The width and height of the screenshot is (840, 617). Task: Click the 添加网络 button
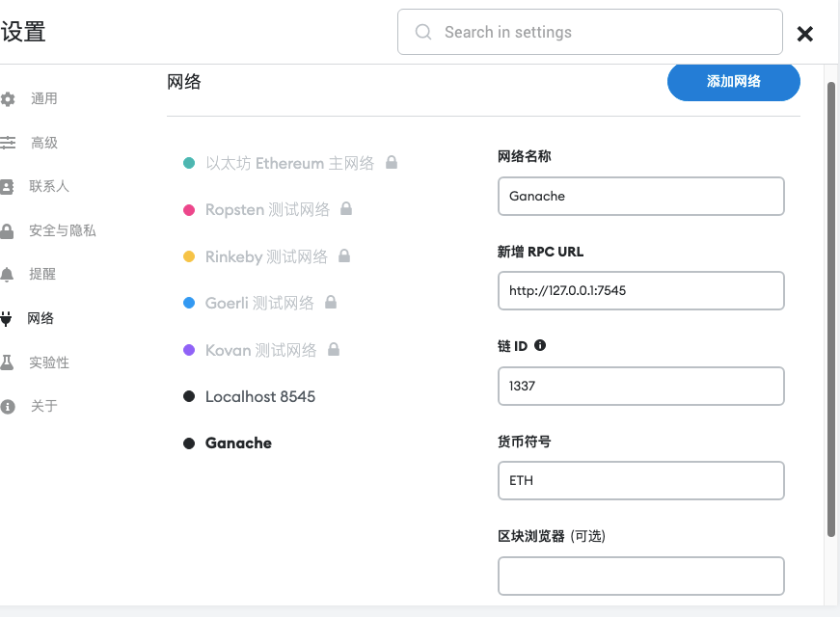pyautogui.click(x=733, y=82)
